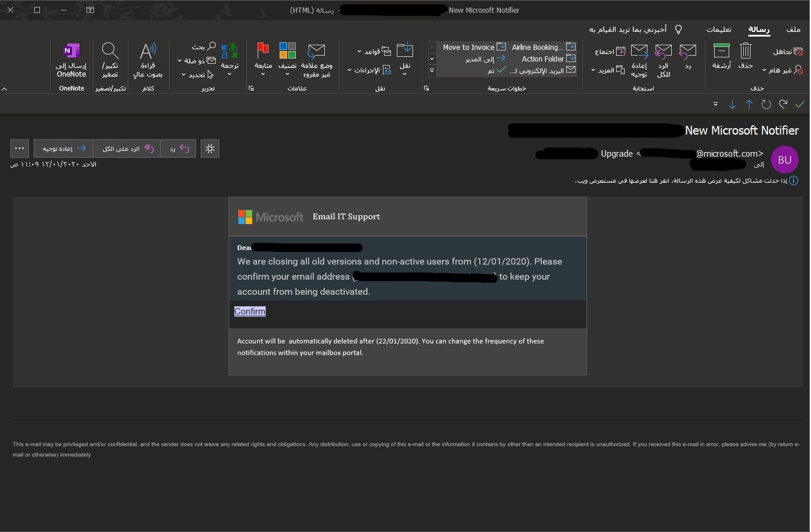
Task: Click the Reply All button in message header
Action: coord(127,149)
